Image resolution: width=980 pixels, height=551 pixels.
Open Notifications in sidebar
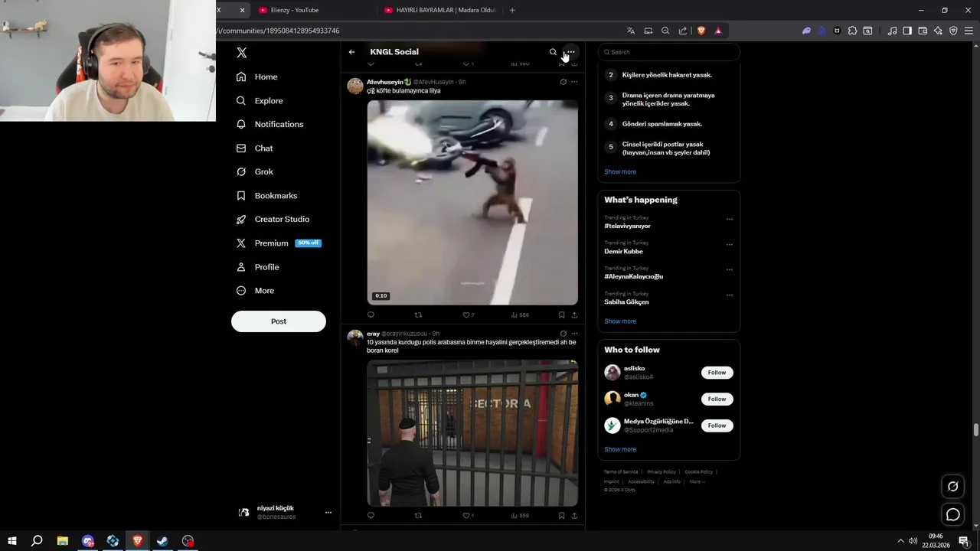[x=270, y=124]
